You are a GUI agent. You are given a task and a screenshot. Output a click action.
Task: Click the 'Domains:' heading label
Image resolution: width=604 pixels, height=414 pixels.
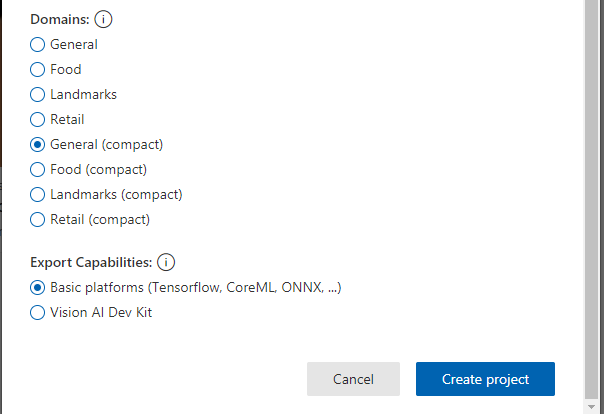point(59,19)
